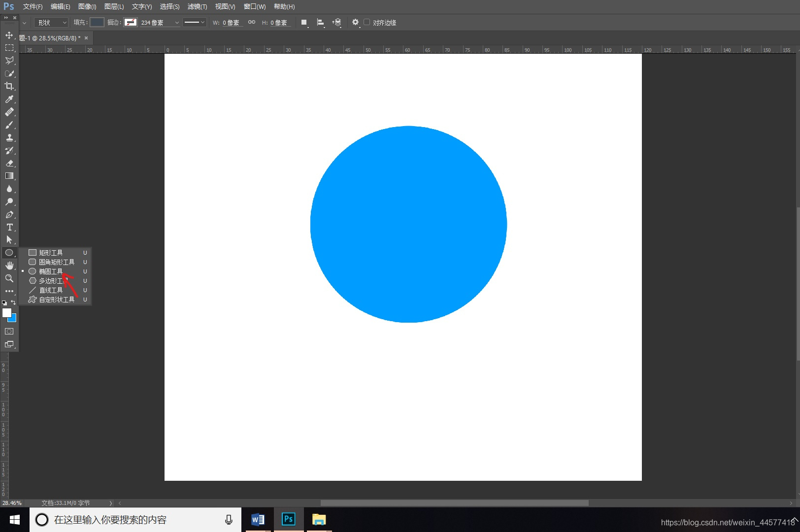This screenshot has width=800, height=532.
Task: Open the 视图(V) menu
Action: 225,7
